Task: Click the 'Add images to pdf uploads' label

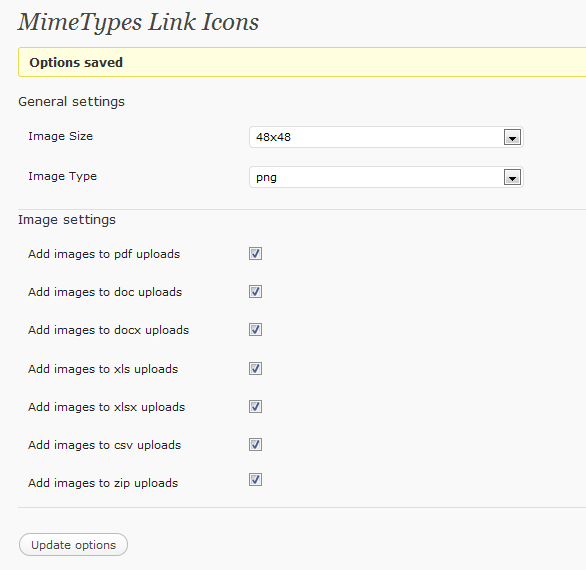Action: 104,254
